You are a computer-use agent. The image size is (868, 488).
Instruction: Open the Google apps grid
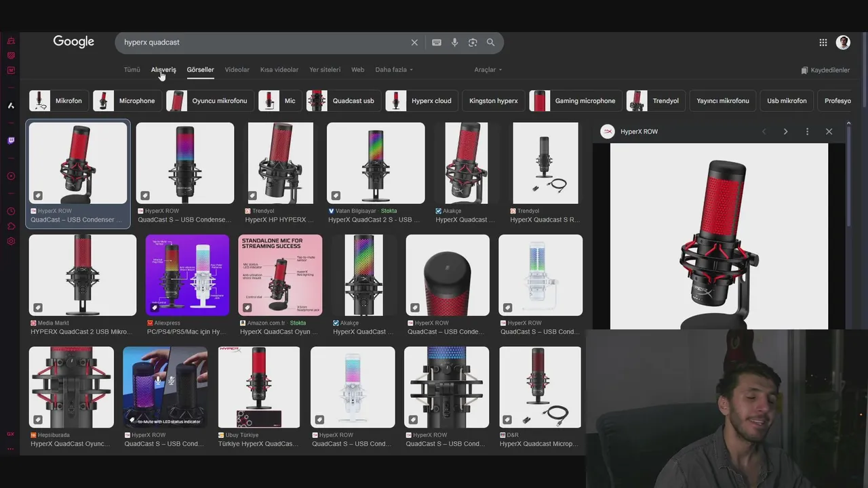pos(823,42)
